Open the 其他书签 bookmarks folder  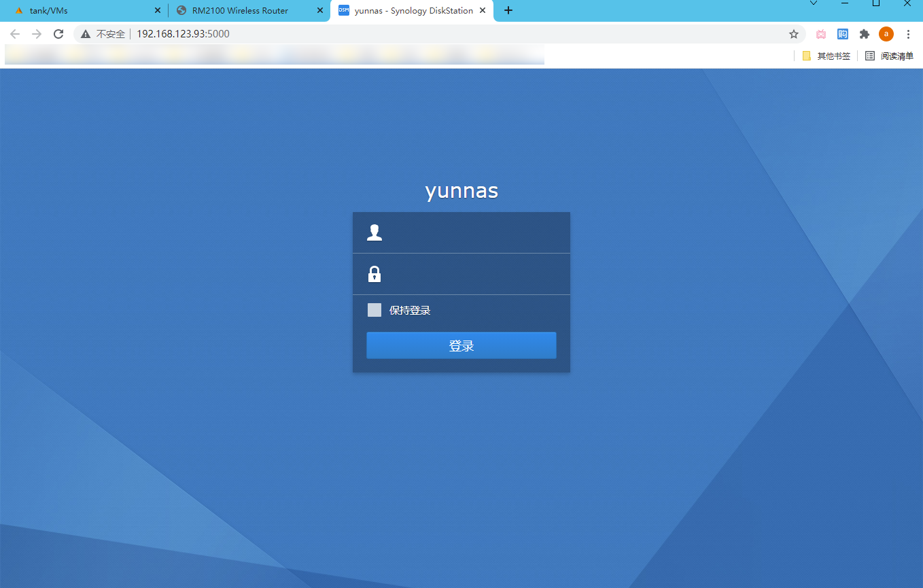point(826,56)
